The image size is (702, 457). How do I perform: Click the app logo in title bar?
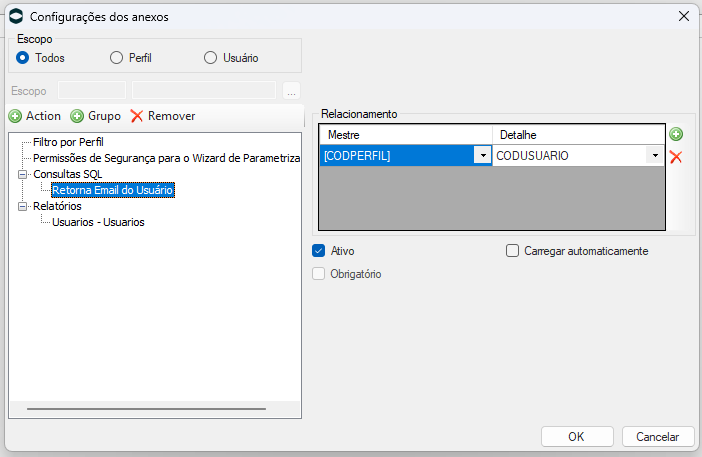tap(16, 16)
